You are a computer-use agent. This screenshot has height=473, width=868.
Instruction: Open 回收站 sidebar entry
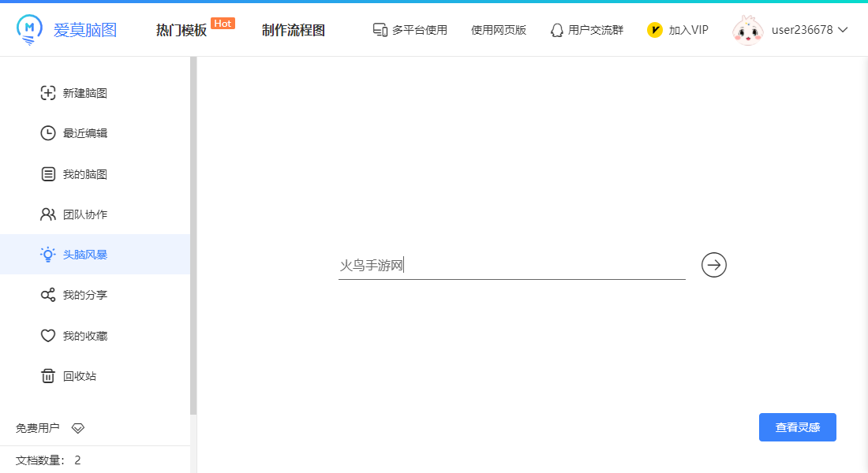(95, 376)
